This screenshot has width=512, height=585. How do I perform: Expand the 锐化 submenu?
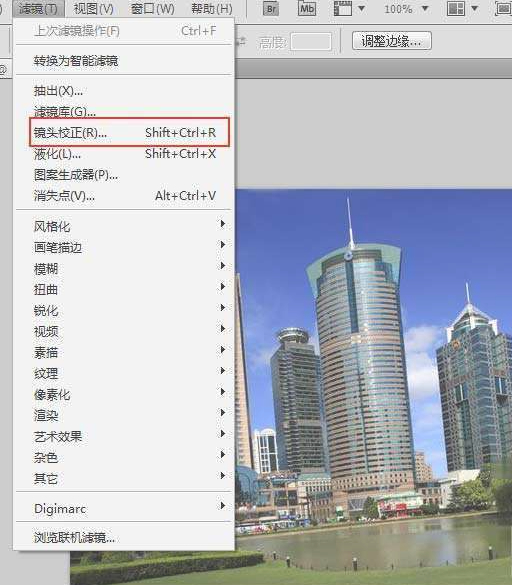[x=124, y=310]
